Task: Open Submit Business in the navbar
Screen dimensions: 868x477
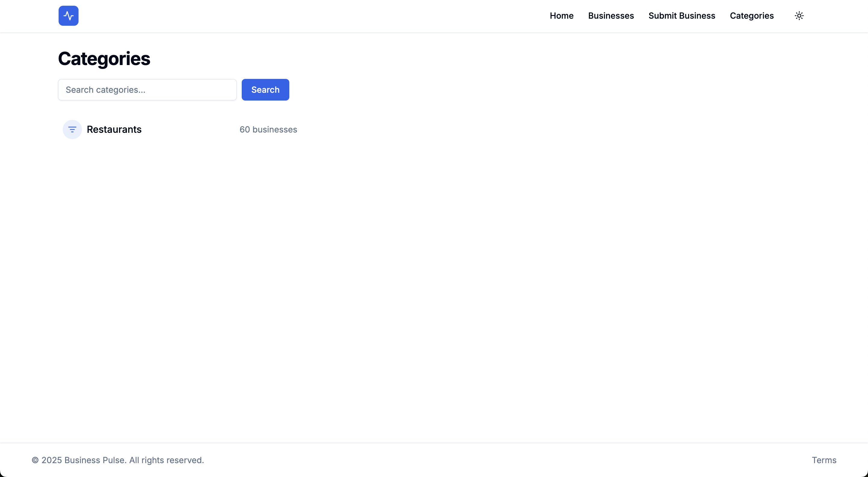Action: click(682, 16)
